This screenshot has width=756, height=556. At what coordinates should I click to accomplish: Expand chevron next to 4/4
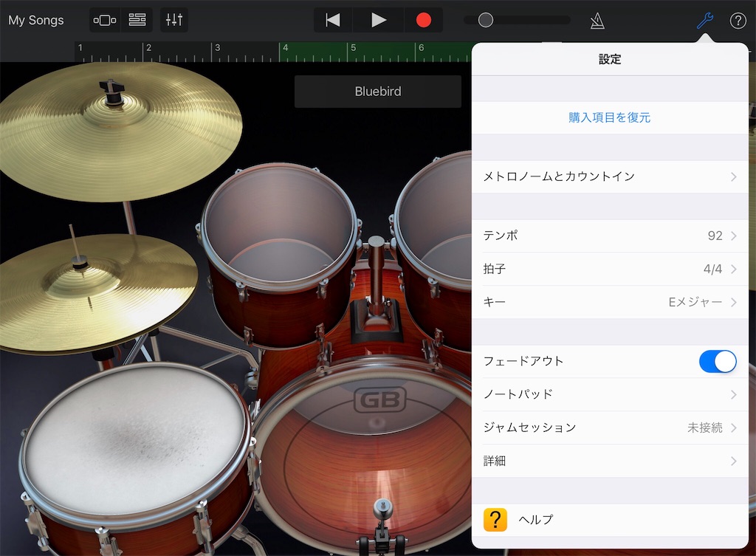pos(733,269)
